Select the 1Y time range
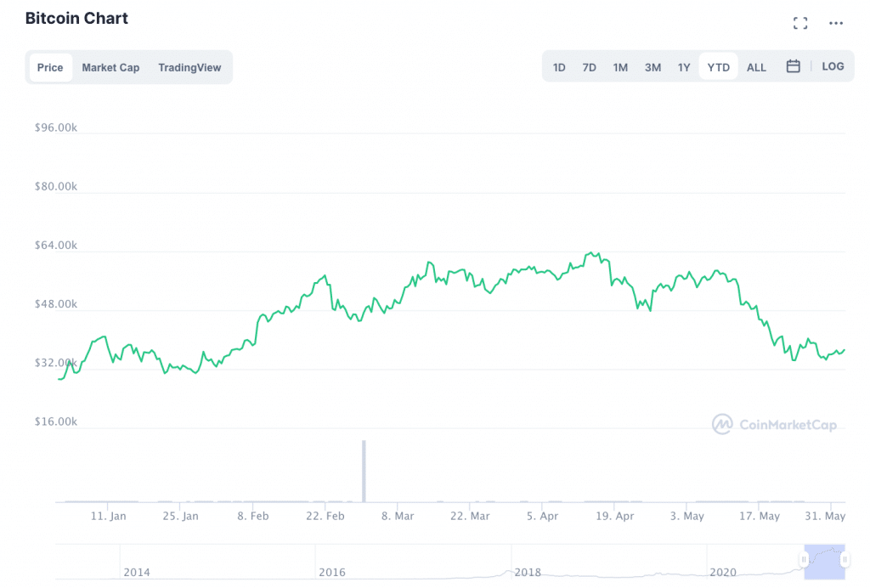The image size is (870, 588). click(x=684, y=67)
